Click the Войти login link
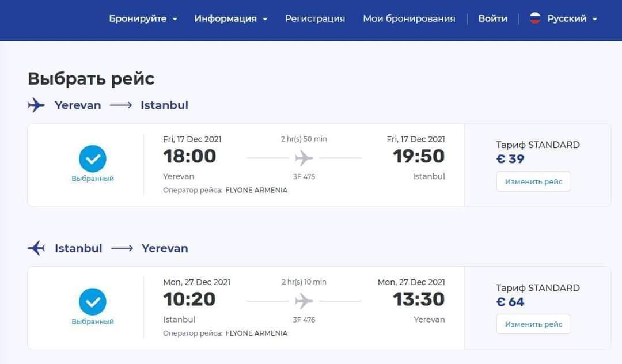622x364 pixels. click(x=492, y=18)
